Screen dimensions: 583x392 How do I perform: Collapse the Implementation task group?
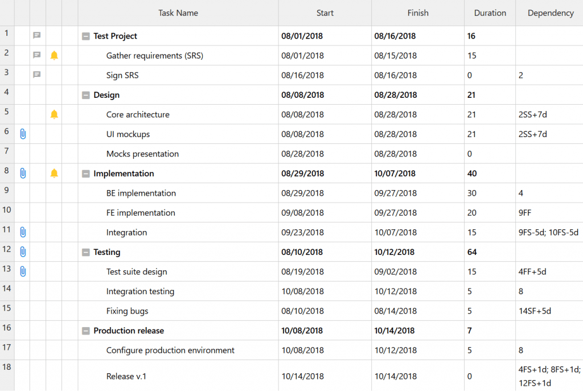click(86, 174)
